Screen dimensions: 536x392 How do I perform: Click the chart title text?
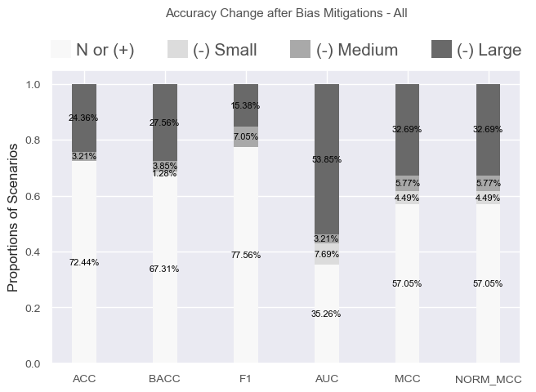tap(287, 13)
